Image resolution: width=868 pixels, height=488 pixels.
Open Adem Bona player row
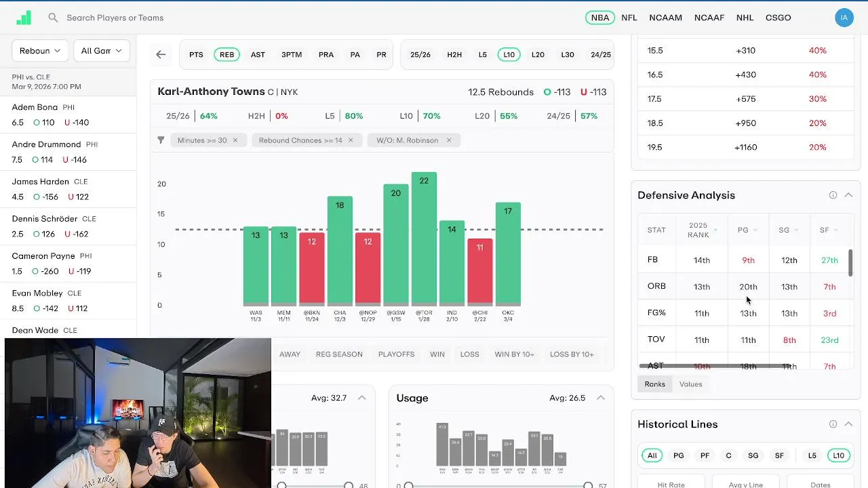tap(68, 115)
